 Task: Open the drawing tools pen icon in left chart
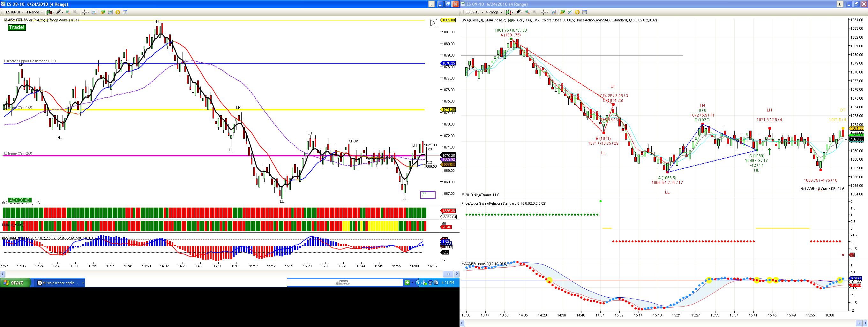click(x=59, y=12)
